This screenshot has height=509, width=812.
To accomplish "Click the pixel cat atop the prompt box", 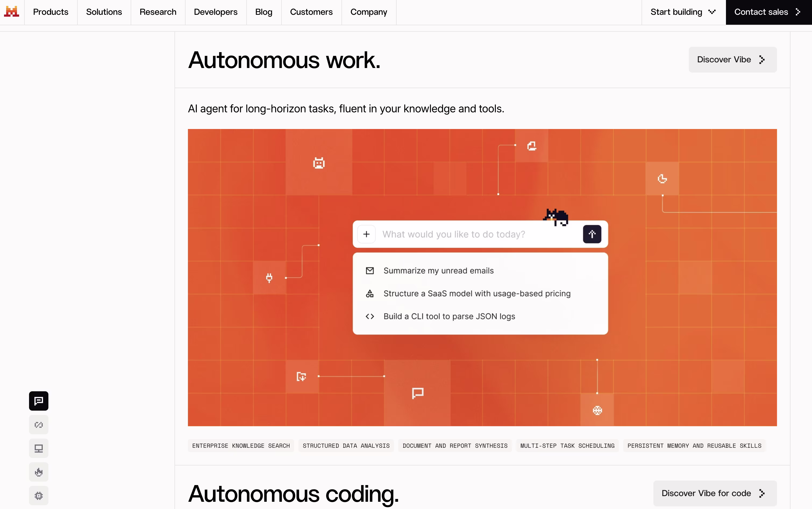I will (x=556, y=217).
